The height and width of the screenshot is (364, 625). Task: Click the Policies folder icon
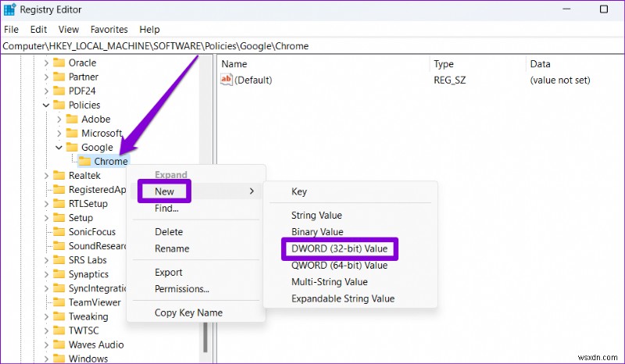coord(59,105)
